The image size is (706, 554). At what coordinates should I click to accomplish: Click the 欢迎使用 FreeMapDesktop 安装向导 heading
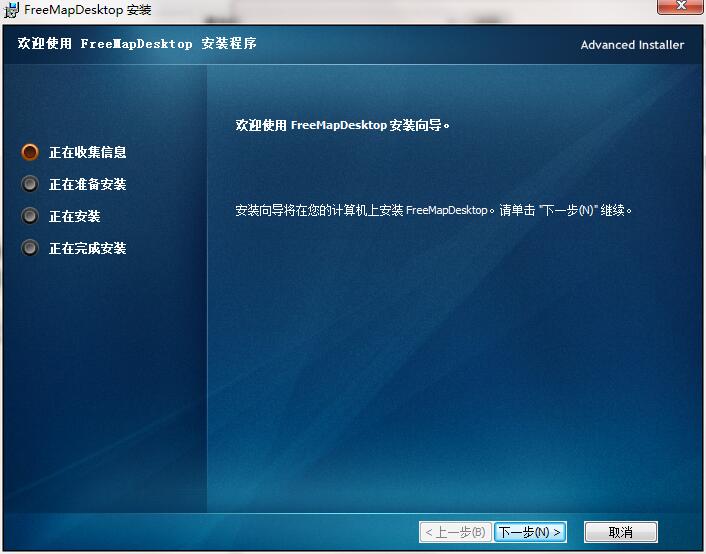point(343,125)
